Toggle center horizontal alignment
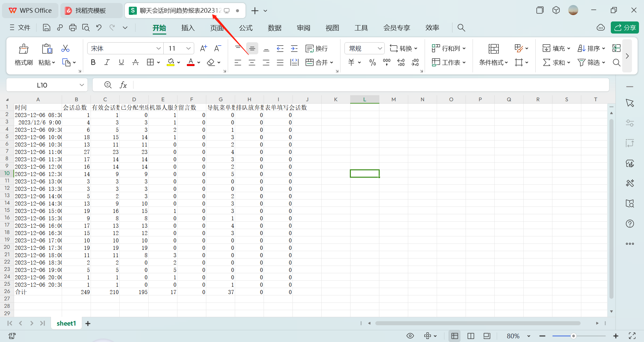644x342 pixels. (x=252, y=62)
